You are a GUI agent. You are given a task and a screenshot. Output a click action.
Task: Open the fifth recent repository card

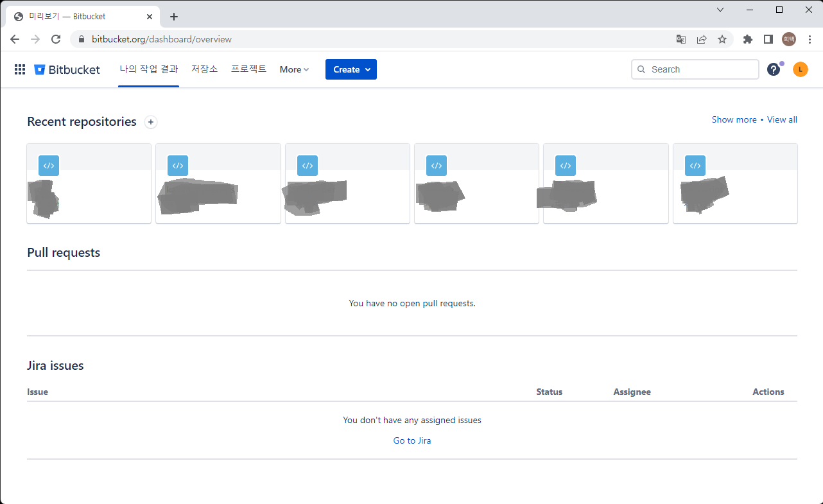click(606, 184)
